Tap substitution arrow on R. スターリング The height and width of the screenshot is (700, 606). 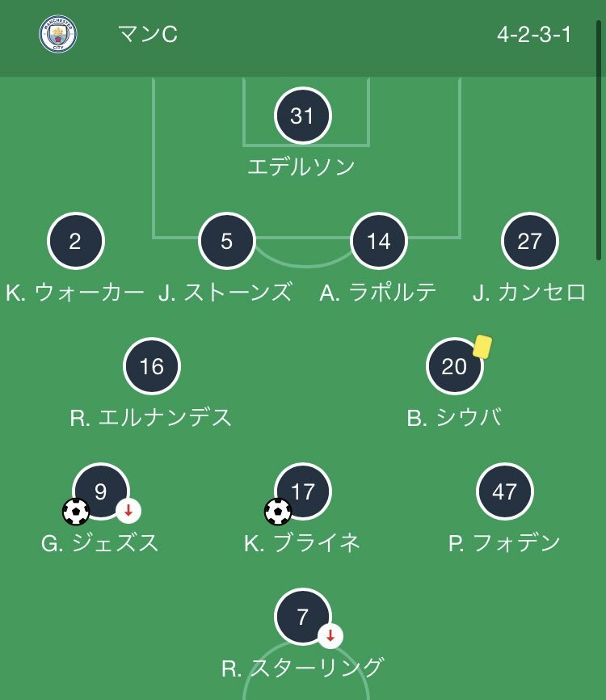click(330, 635)
